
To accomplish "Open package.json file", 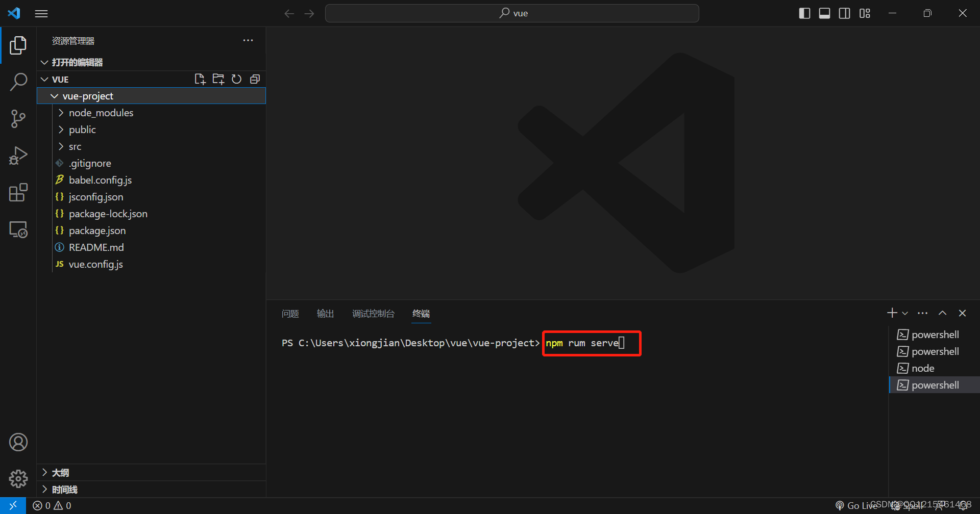I will pos(152,230).
